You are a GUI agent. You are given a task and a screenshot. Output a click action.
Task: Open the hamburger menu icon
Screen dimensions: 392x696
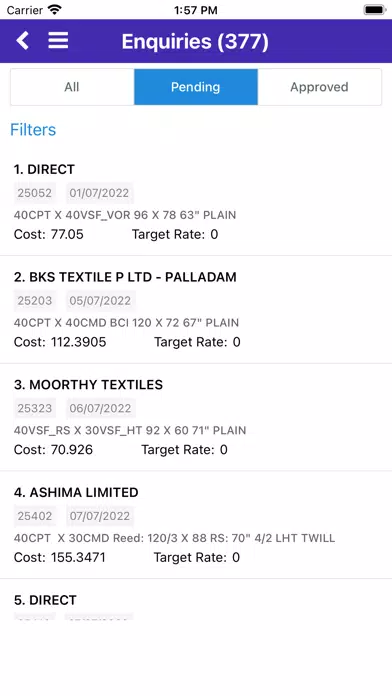[x=58, y=40]
